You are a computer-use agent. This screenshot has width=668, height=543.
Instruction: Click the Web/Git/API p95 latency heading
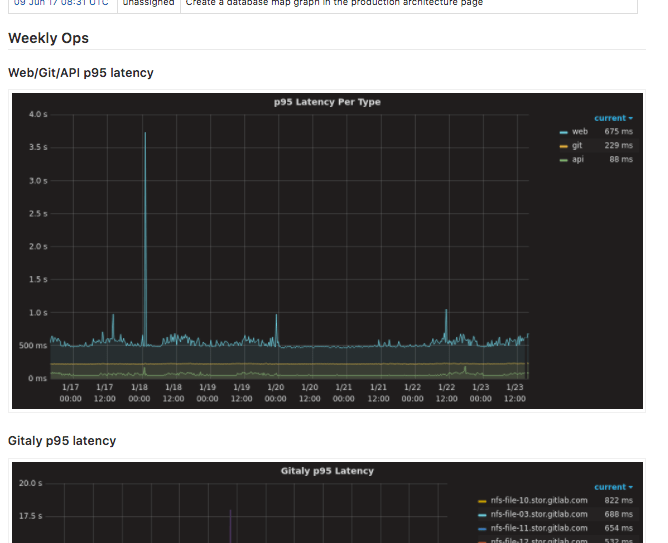point(81,73)
